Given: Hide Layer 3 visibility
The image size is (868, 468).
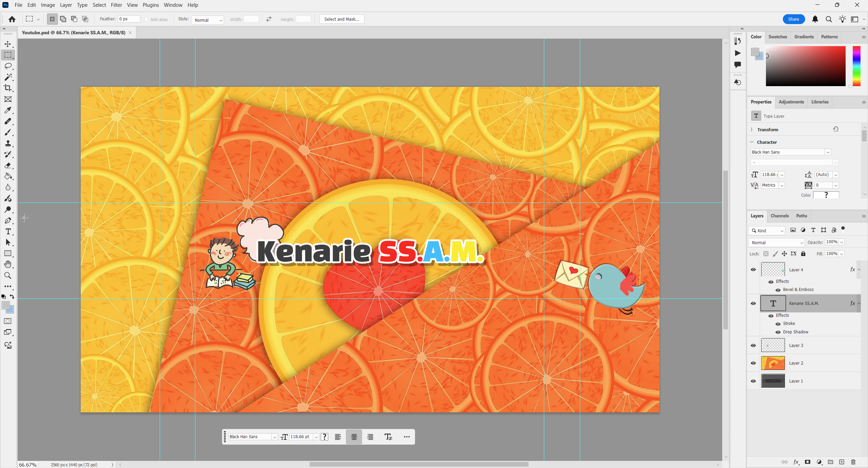Looking at the screenshot, I should [x=753, y=346].
